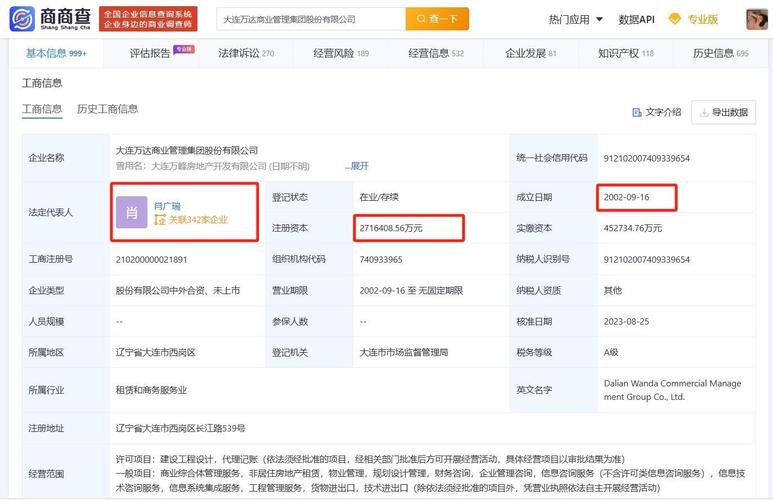Open legal representative 肖广瑞 profile link

tap(167, 205)
